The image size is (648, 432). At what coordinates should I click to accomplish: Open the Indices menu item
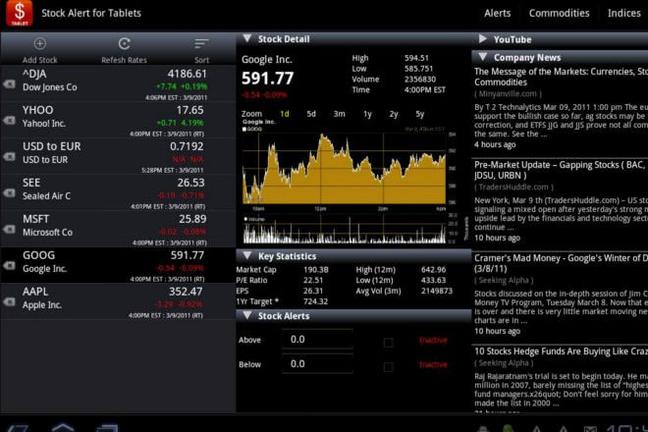(624, 13)
